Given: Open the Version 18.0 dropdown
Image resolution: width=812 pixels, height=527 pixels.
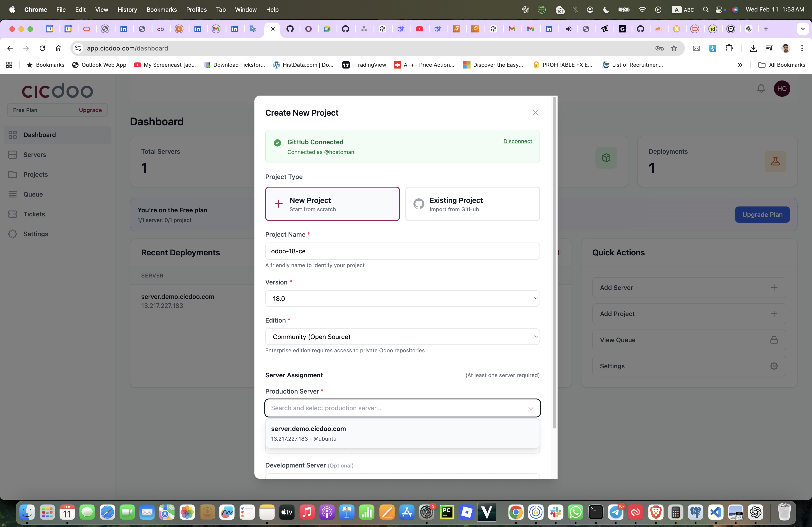Looking at the screenshot, I should pyautogui.click(x=402, y=299).
